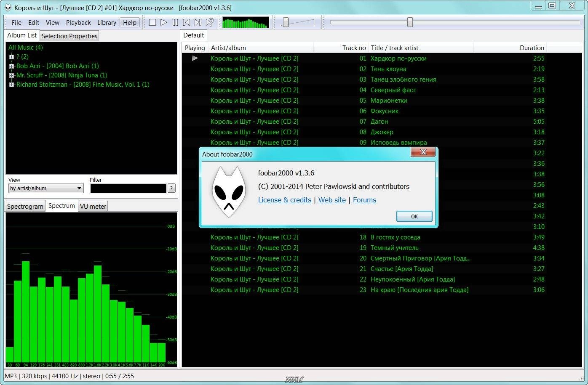Click the foobar2000 alien logo in About dialog
588x385 pixels.
coord(228,191)
